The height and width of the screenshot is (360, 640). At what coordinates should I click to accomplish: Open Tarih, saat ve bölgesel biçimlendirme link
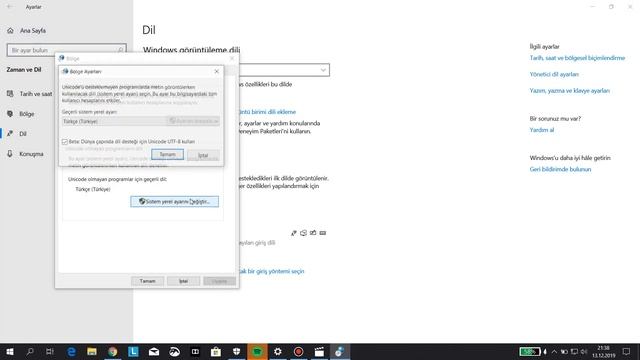[x=577, y=58]
